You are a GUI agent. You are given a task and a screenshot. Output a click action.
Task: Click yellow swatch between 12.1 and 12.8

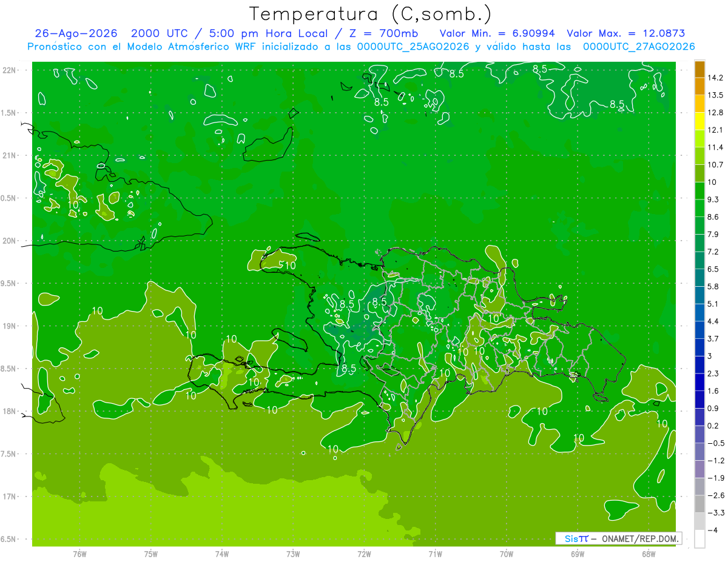point(699,121)
